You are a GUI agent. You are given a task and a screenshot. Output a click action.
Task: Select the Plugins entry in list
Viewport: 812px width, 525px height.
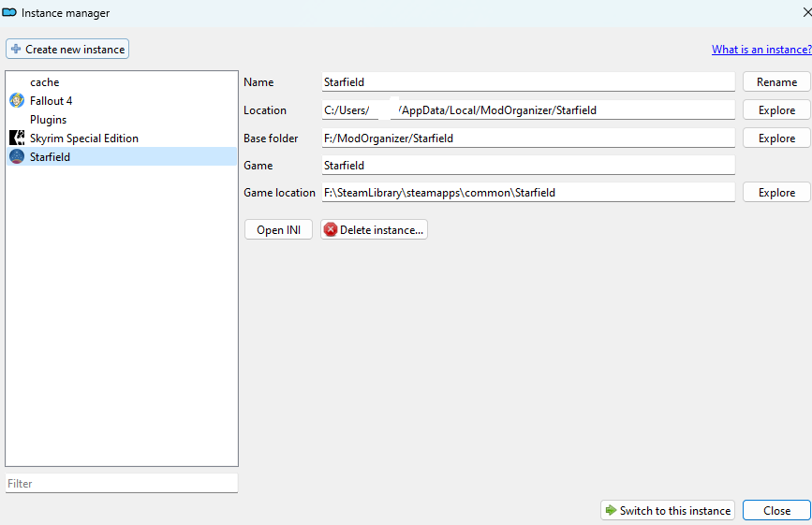coord(122,119)
